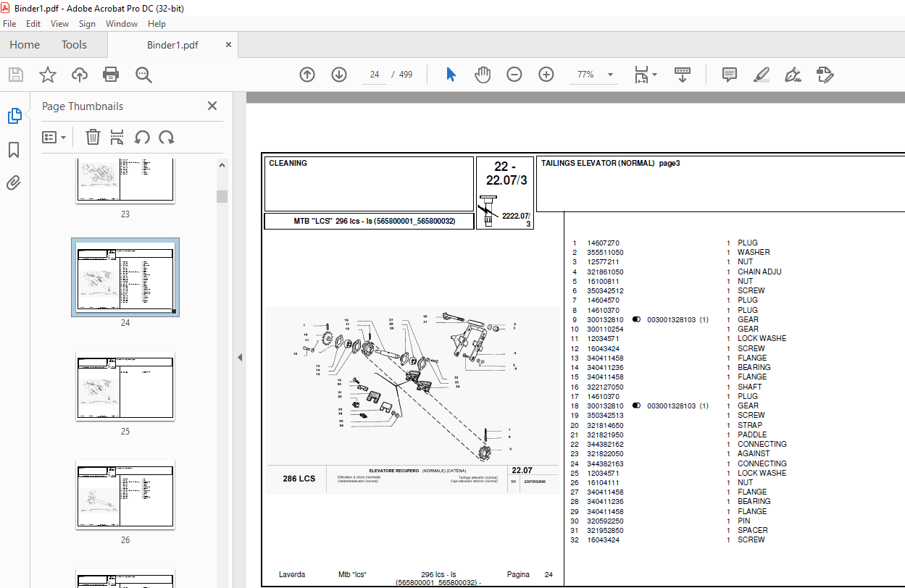905x588 pixels.
Task: Add a comment sticky note
Action: click(730, 75)
